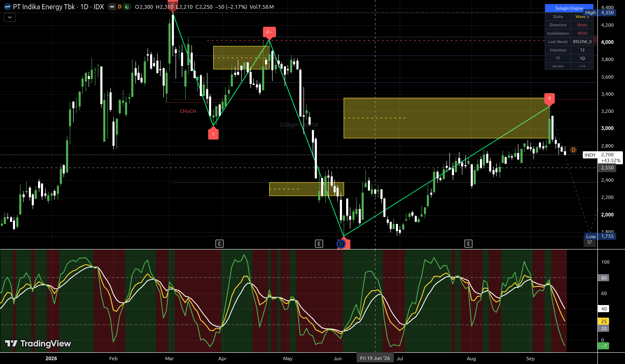625x364 pixels.
Task: Click the red wave 1 label marker
Action: click(213, 134)
